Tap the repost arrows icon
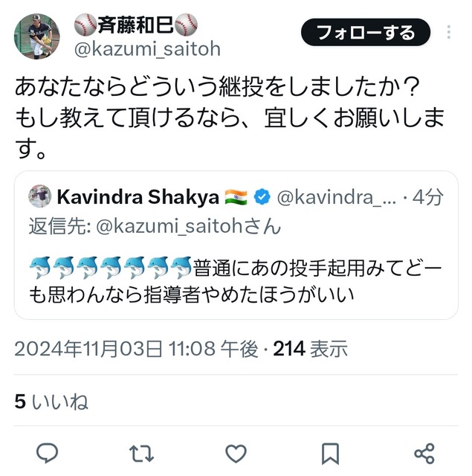Viewport: 472px width, 476px height. 141,454
